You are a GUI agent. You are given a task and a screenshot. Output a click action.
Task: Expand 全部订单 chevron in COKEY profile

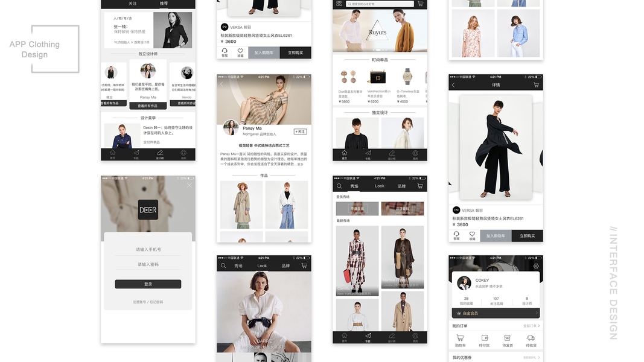pos(538,326)
